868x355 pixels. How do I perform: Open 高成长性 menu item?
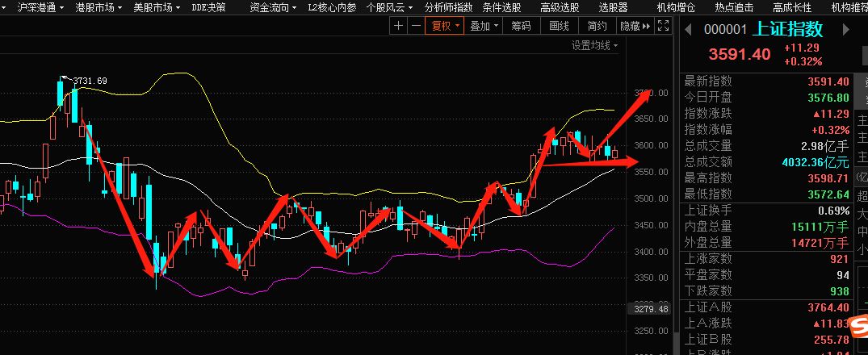[792, 7]
